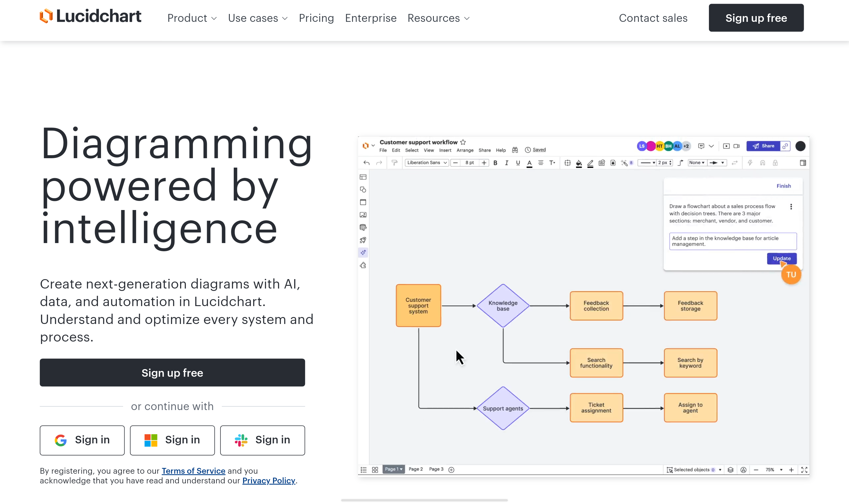Open the data linking icon in left sidebar
This screenshot has width=849, height=504.
coord(363,227)
